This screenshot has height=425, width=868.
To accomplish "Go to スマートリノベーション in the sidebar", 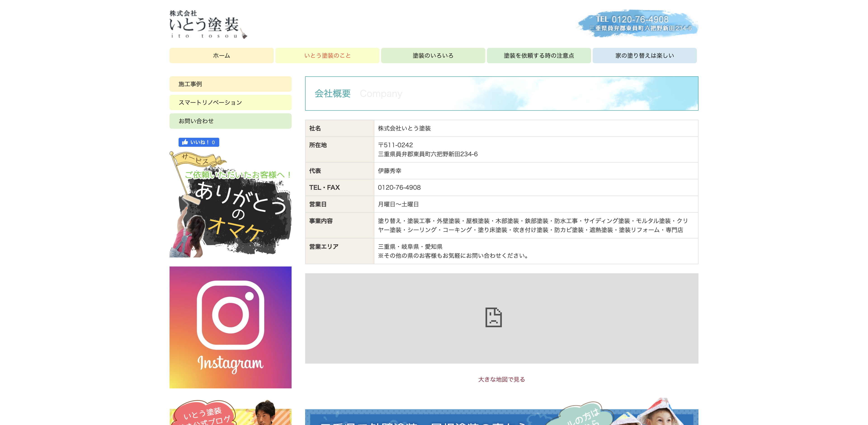I will [231, 103].
